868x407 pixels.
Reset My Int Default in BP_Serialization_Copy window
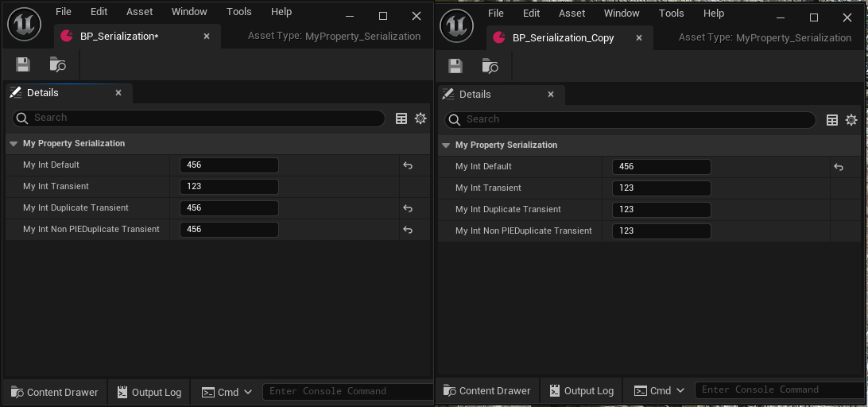pyautogui.click(x=839, y=167)
